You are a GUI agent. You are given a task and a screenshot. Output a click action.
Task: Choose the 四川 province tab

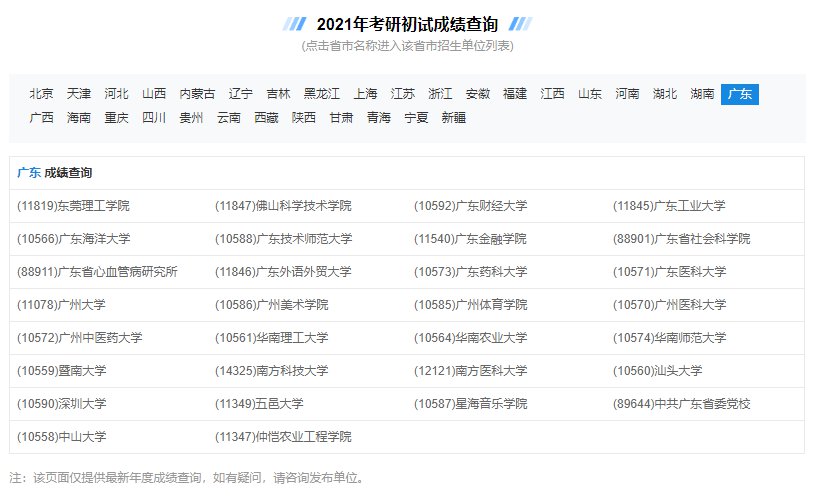pos(154,118)
